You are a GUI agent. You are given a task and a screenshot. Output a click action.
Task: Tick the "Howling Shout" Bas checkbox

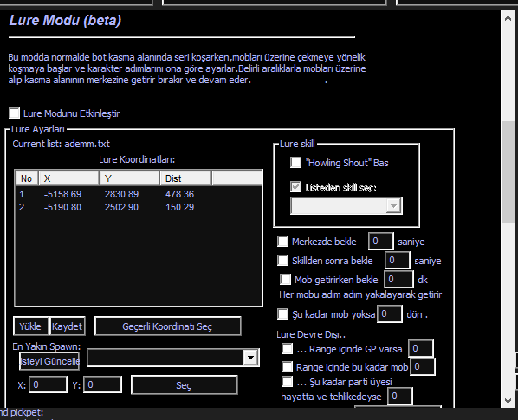(295, 163)
